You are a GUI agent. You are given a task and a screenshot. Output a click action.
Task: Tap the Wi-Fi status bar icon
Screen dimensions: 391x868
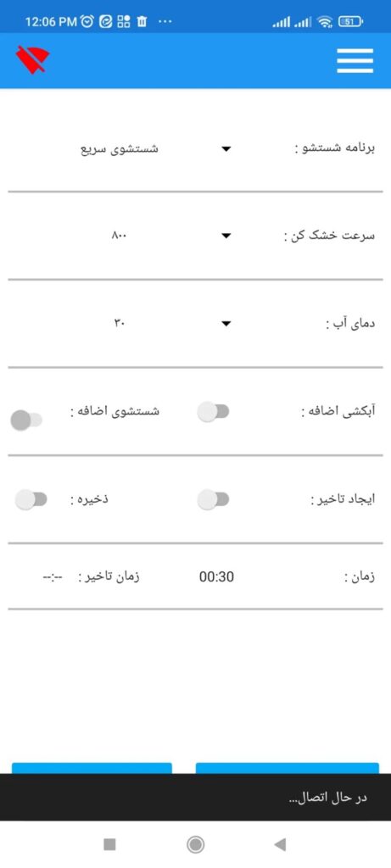tap(327, 22)
